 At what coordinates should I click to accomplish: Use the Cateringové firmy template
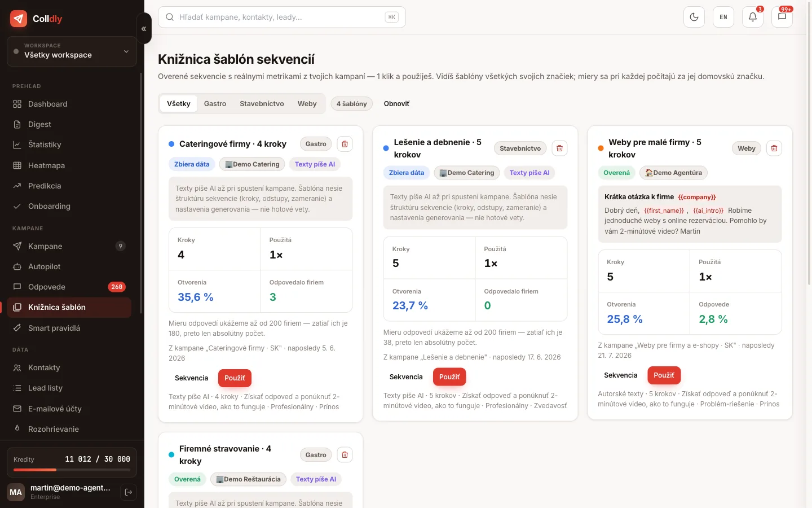pyautogui.click(x=235, y=378)
